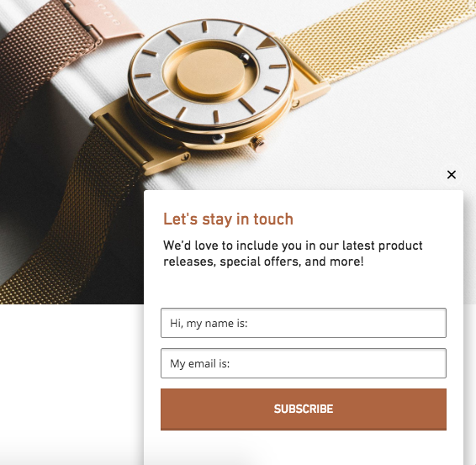Click the watch crown knob
Screen dimensions: 476x465
pos(257,143)
